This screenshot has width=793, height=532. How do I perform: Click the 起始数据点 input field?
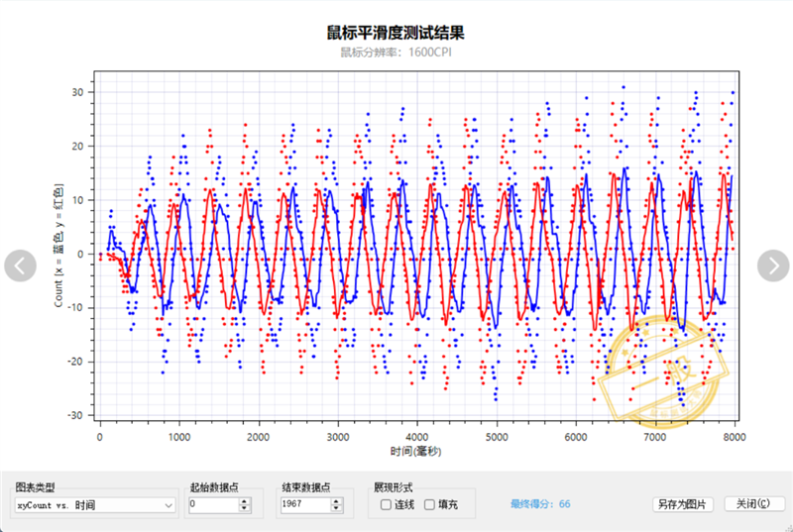pos(214,504)
